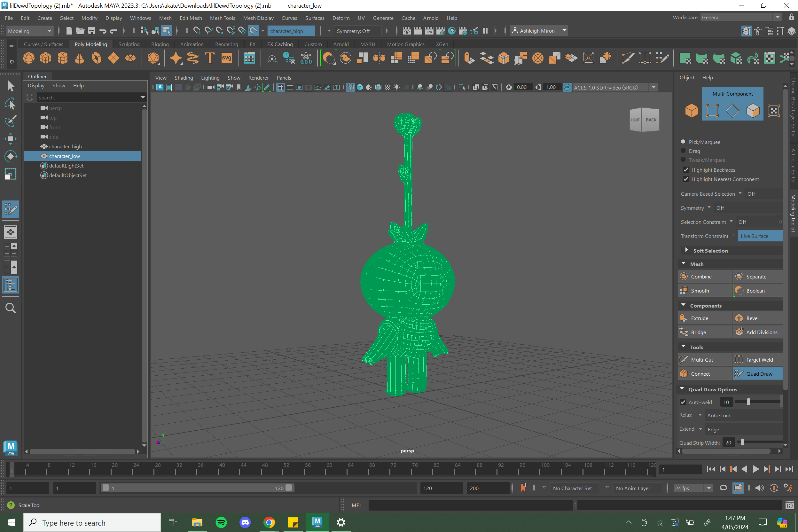Select vertex selection mode in Modeling Toolkit
This screenshot has width=798, height=532.
[x=712, y=111]
